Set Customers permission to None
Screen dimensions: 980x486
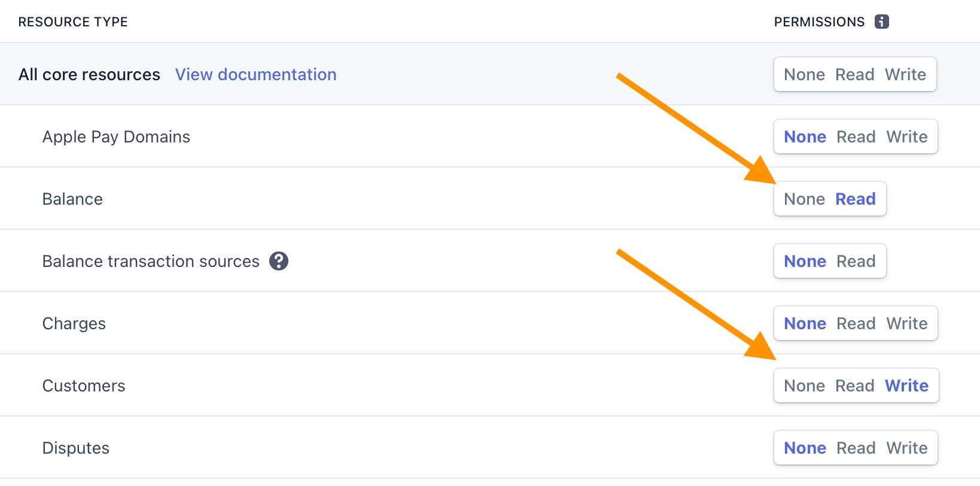804,386
